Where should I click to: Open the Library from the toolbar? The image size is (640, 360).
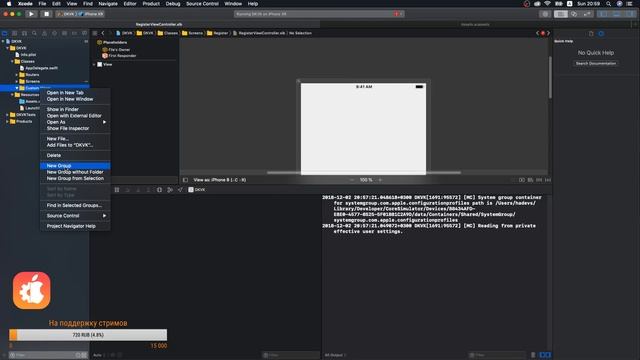point(545,14)
